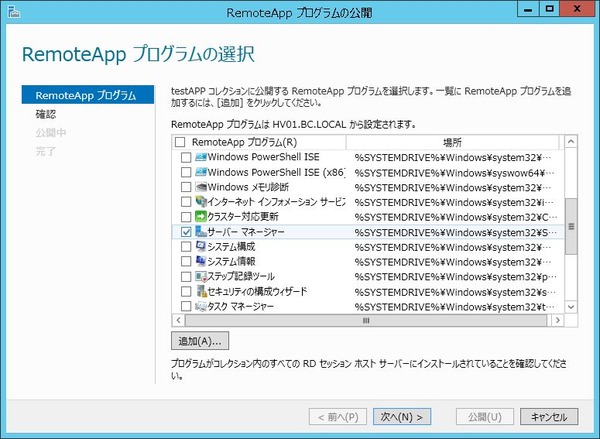Screen dimensions: 600x439
Task: Uncheck the サーバー マネージャー checkbox
Action: coord(186,232)
